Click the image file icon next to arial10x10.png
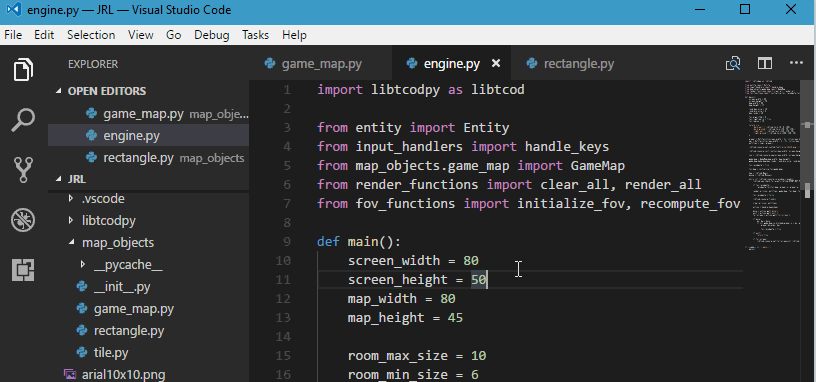Screen dimensions: 816x382 [x=69, y=374]
